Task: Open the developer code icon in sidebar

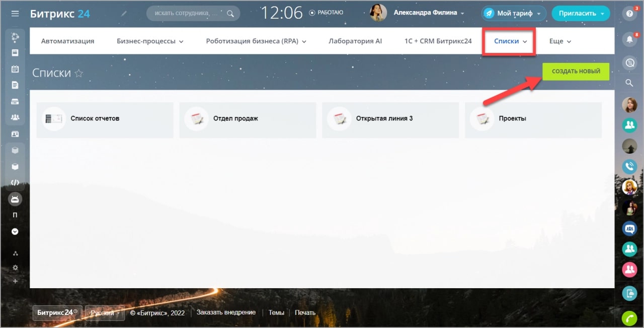Action: (x=15, y=182)
